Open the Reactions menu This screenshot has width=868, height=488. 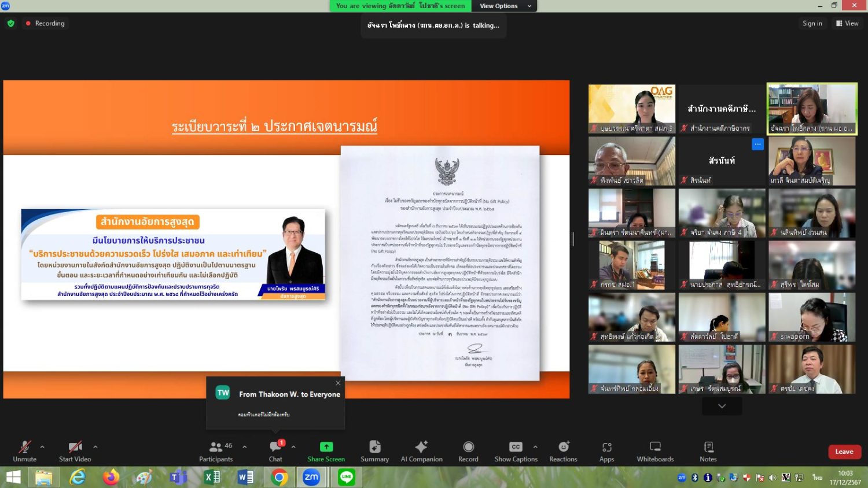563,448
